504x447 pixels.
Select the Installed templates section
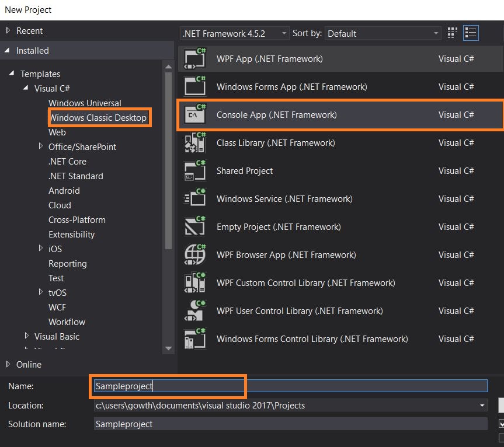coord(32,51)
